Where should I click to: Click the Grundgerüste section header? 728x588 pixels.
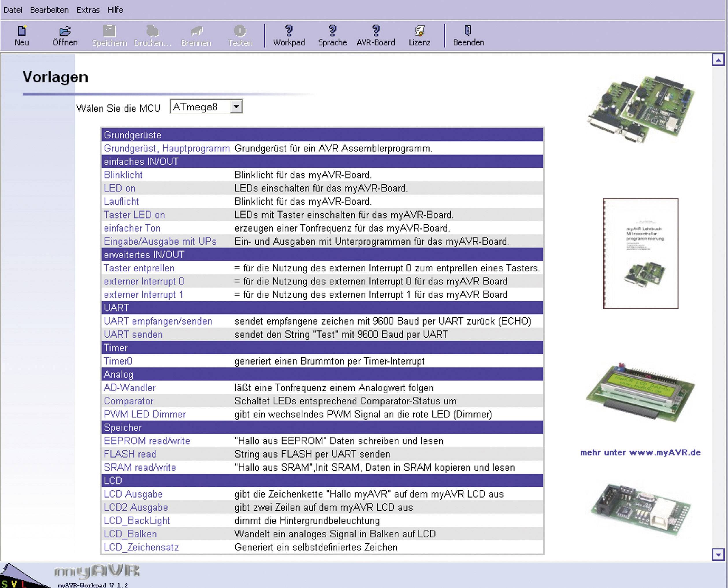point(322,135)
